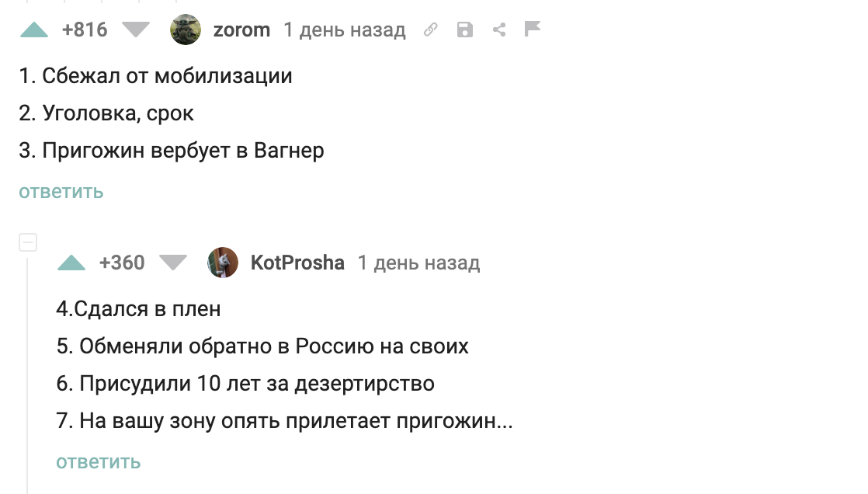868x494 pixels.
Task: Click KotProsha's "1 день назад" timestamp
Action: coord(418,263)
